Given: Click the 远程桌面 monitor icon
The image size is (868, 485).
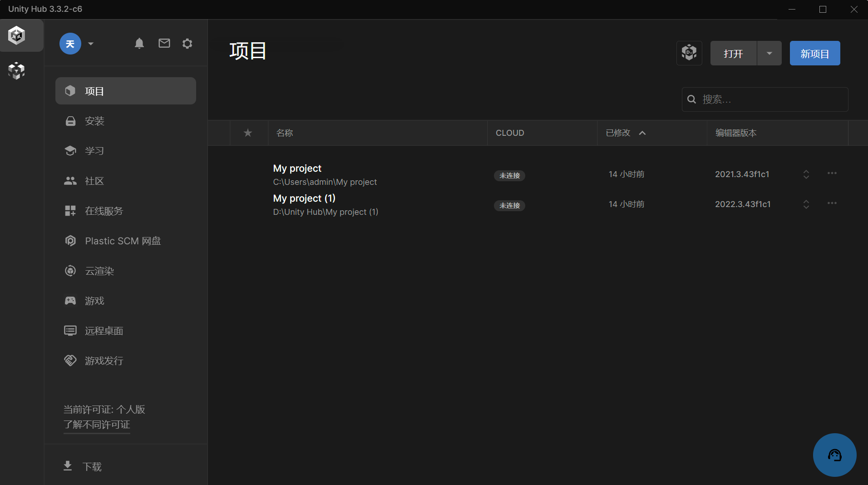Looking at the screenshot, I should point(70,331).
